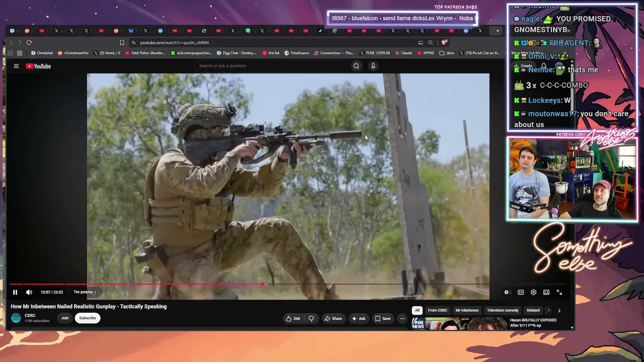Go forward in browser history

(x=20, y=43)
